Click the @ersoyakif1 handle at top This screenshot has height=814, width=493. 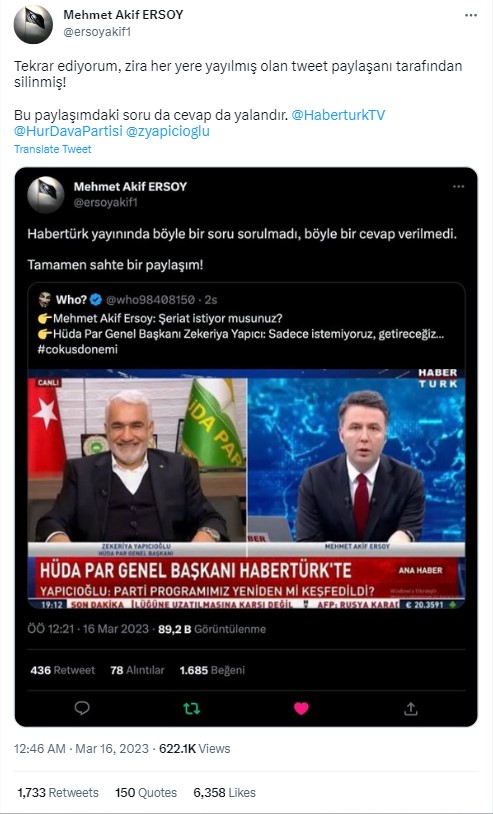[x=97, y=32]
